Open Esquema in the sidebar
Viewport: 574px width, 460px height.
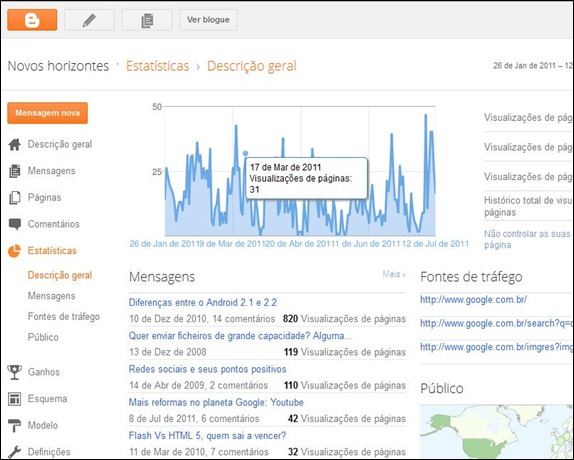pyautogui.click(x=47, y=399)
